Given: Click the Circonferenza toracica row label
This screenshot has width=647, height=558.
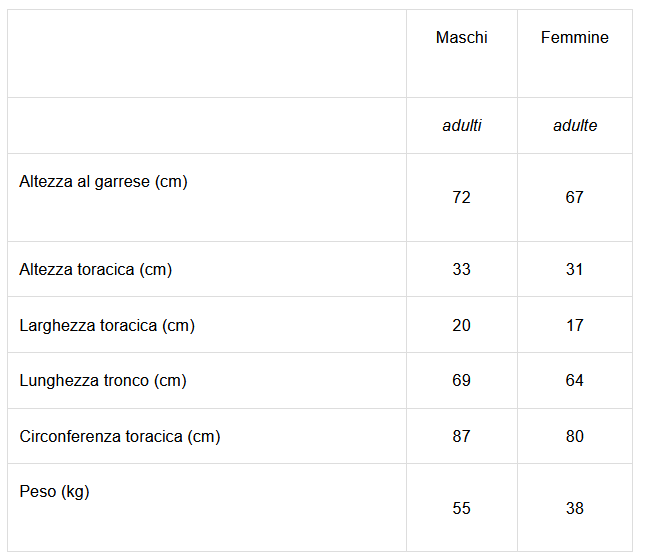Looking at the screenshot, I should coord(120,437).
